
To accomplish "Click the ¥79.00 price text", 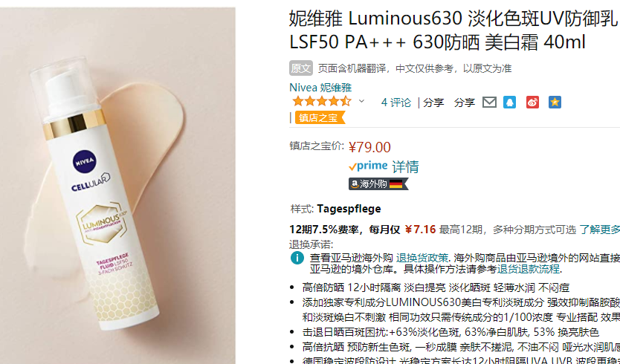I will tap(369, 147).
